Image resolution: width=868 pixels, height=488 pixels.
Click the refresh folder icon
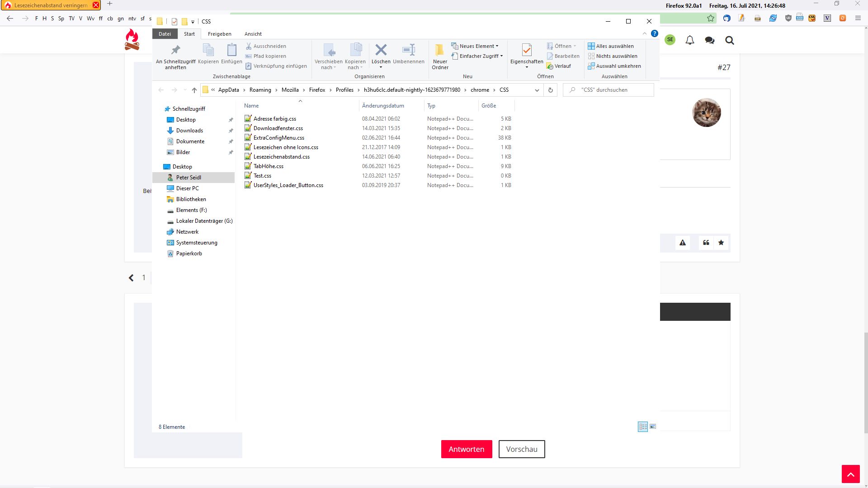(550, 90)
